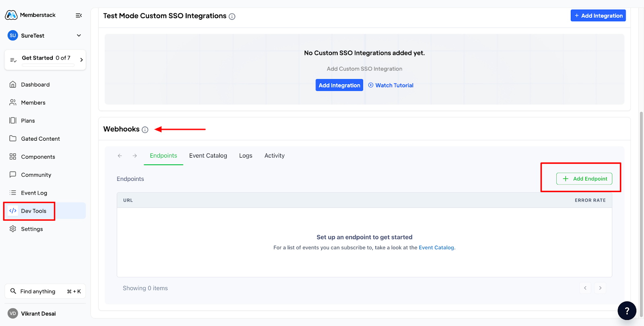The width and height of the screenshot is (644, 326).
Task: Click the top-right Add Integration button
Action: click(x=598, y=16)
